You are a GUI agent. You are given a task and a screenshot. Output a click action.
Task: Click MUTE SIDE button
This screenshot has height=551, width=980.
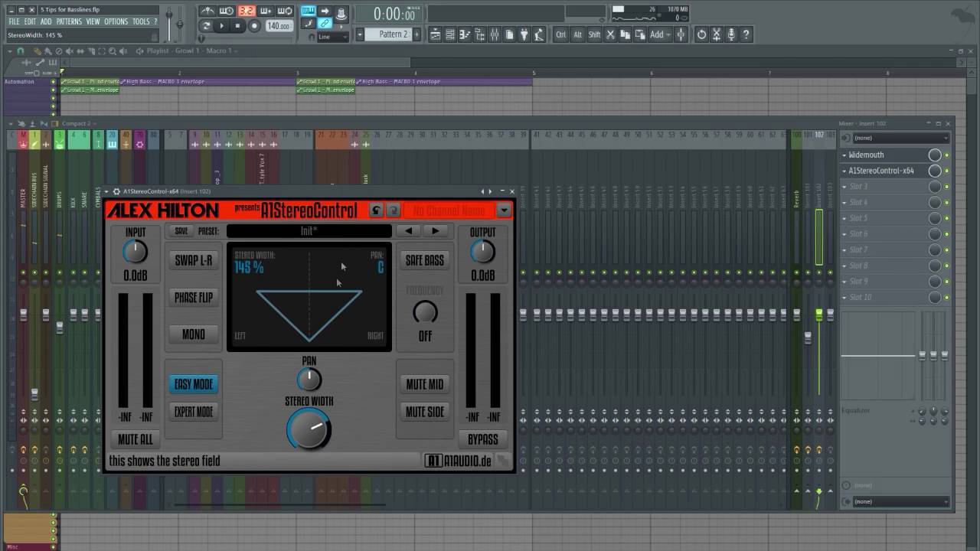point(425,412)
